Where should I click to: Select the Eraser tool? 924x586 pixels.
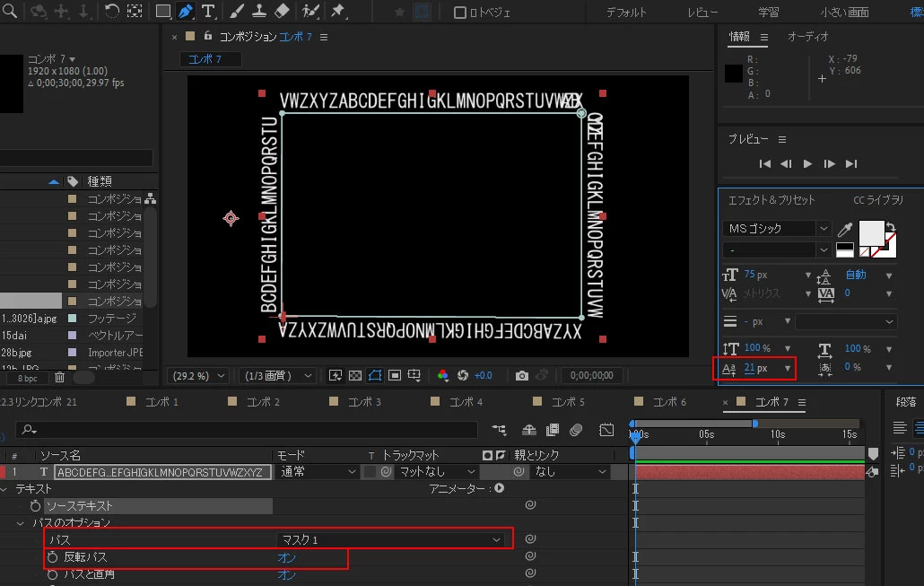coord(283,11)
